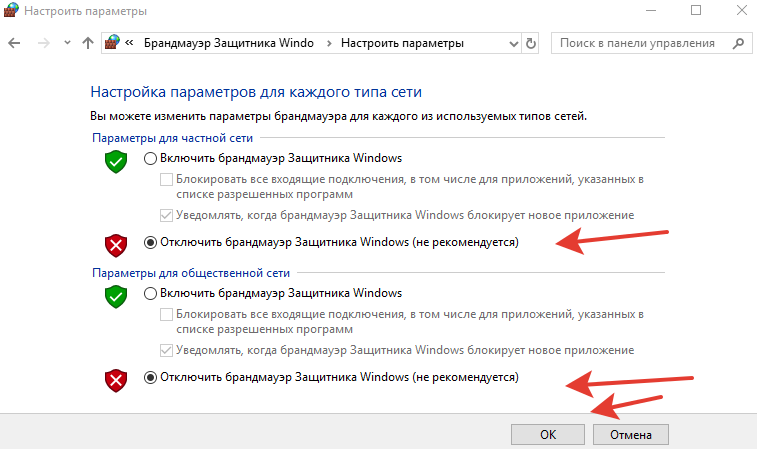Click the Настроить параметры breadcrumb

(x=402, y=43)
